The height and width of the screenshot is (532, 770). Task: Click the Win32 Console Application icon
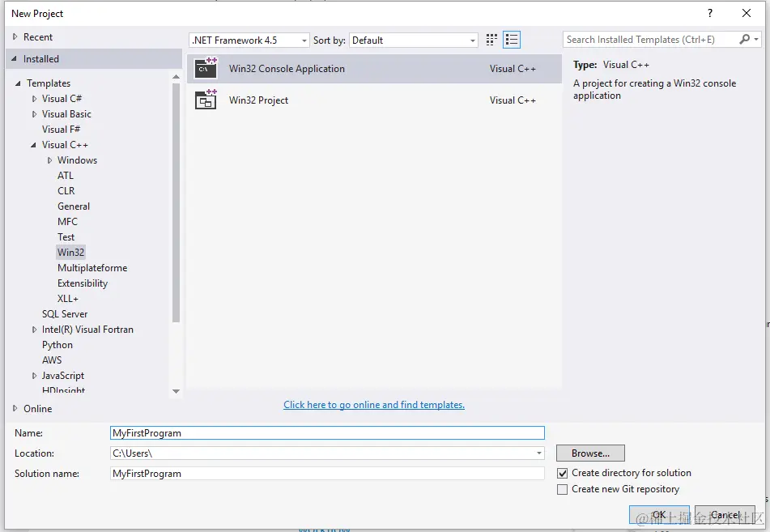206,68
